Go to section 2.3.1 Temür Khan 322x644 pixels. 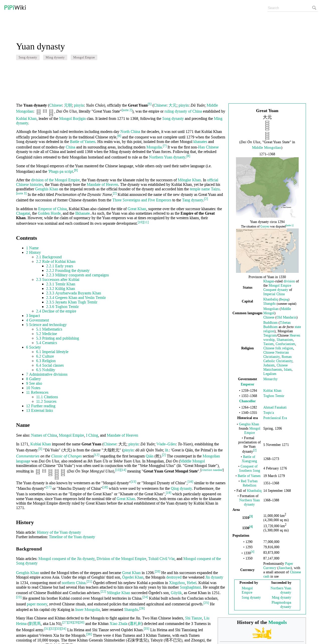61,284
